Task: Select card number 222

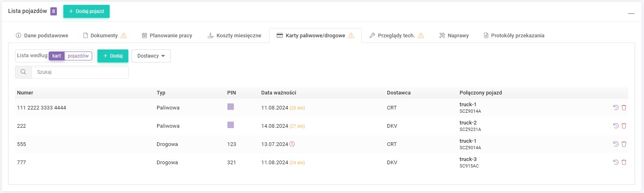Action: click(x=22, y=126)
